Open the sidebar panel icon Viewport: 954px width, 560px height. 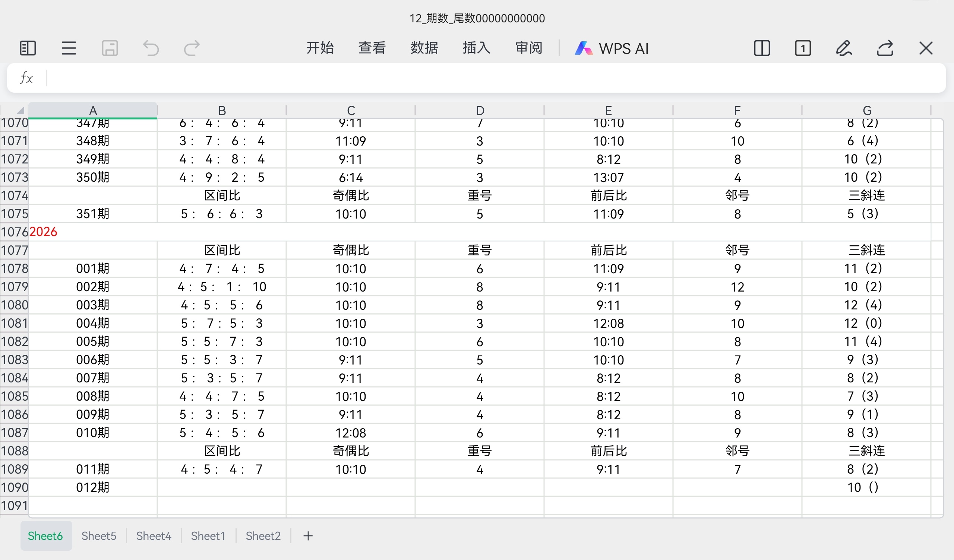(x=28, y=48)
